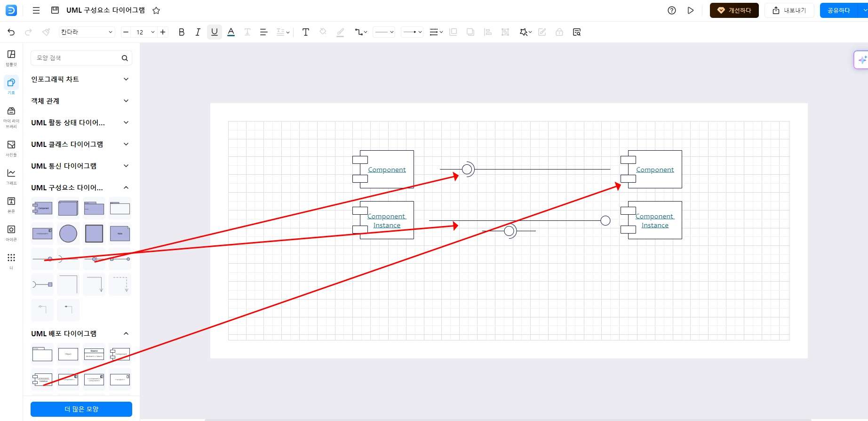Choose the half-circle socket with square connector
868x421 pixels.
(x=42, y=284)
